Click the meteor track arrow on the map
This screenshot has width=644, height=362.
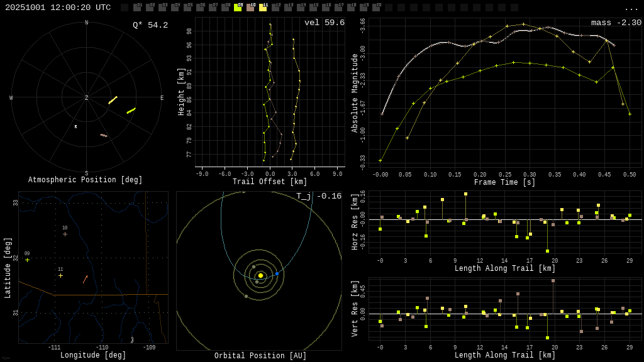click(85, 279)
